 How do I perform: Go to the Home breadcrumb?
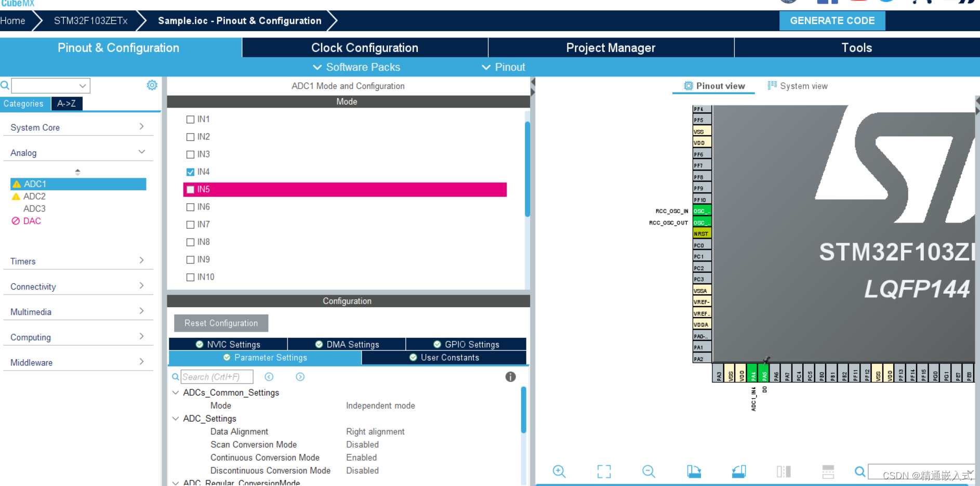(13, 21)
